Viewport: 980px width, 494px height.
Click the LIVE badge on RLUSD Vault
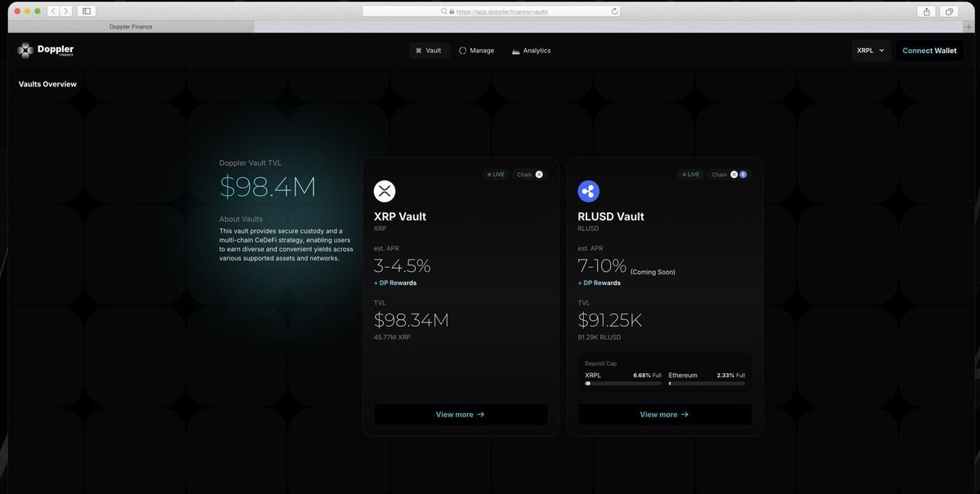pyautogui.click(x=692, y=175)
